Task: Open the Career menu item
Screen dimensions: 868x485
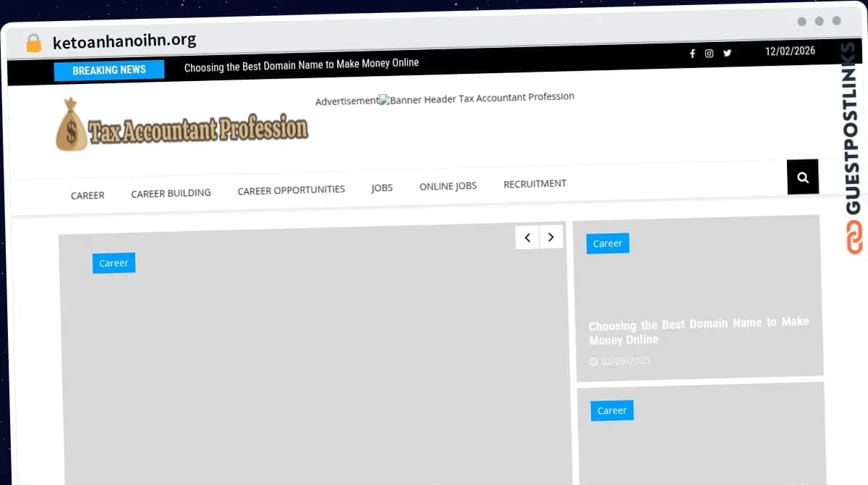Action: point(88,195)
